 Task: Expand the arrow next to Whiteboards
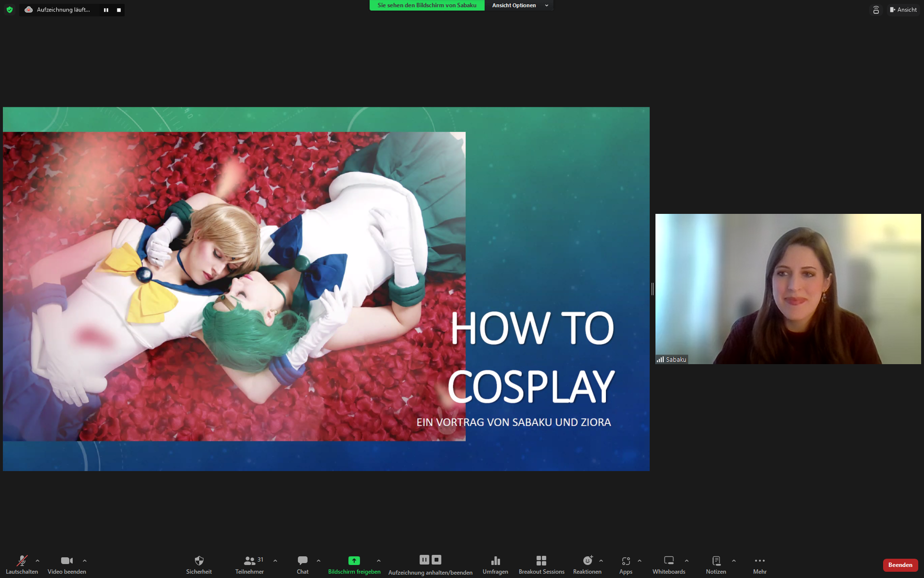click(687, 561)
